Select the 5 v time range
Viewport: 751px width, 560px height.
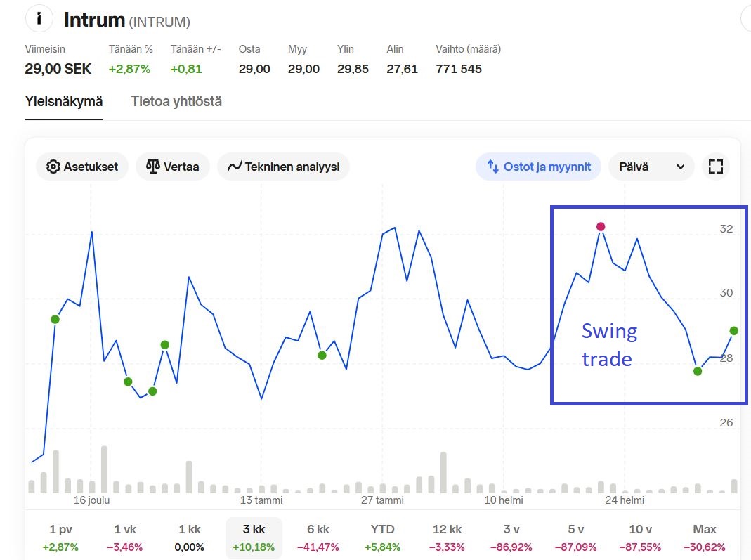pyautogui.click(x=576, y=538)
